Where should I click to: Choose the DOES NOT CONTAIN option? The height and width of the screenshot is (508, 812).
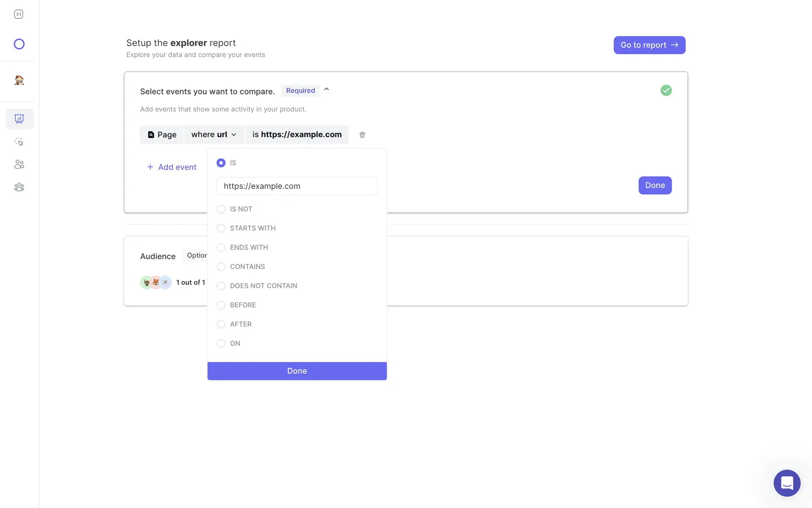click(x=221, y=286)
